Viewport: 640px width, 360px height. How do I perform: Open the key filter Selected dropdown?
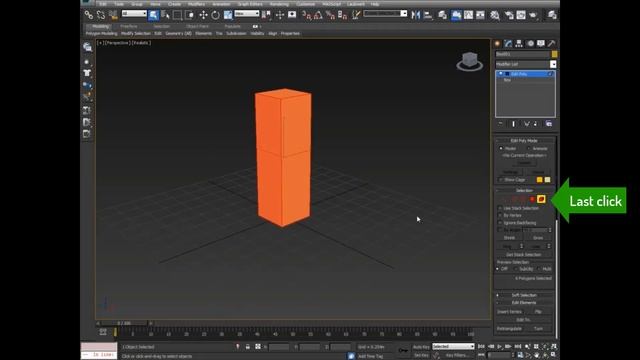click(x=453, y=347)
